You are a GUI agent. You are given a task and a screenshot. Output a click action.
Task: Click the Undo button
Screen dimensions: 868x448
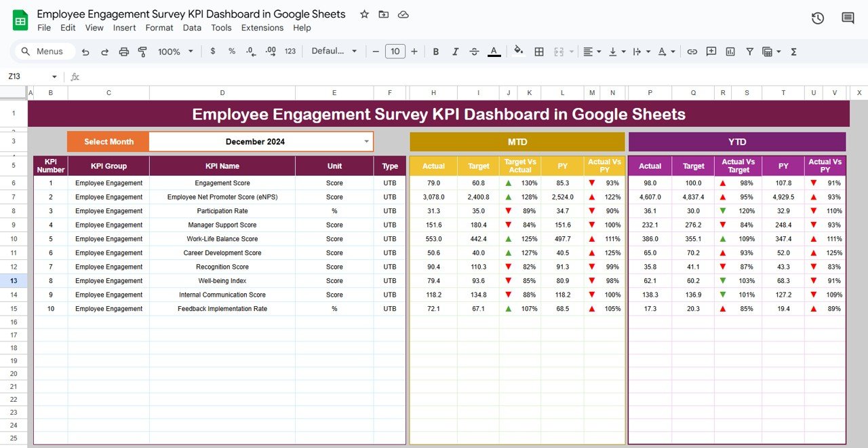(x=85, y=51)
